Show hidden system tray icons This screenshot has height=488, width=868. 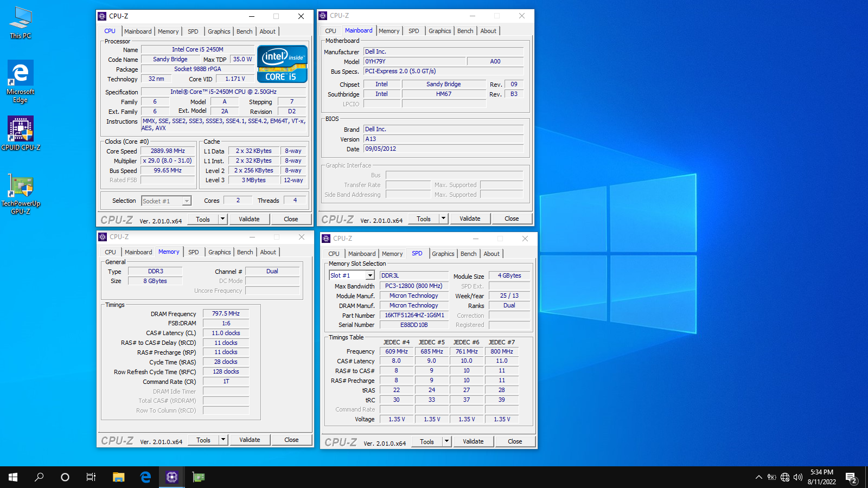click(758, 477)
